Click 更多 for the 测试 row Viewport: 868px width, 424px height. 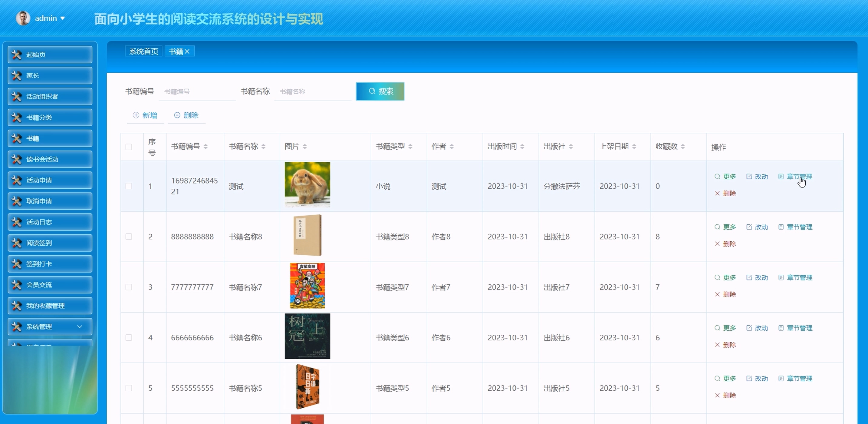coord(725,177)
